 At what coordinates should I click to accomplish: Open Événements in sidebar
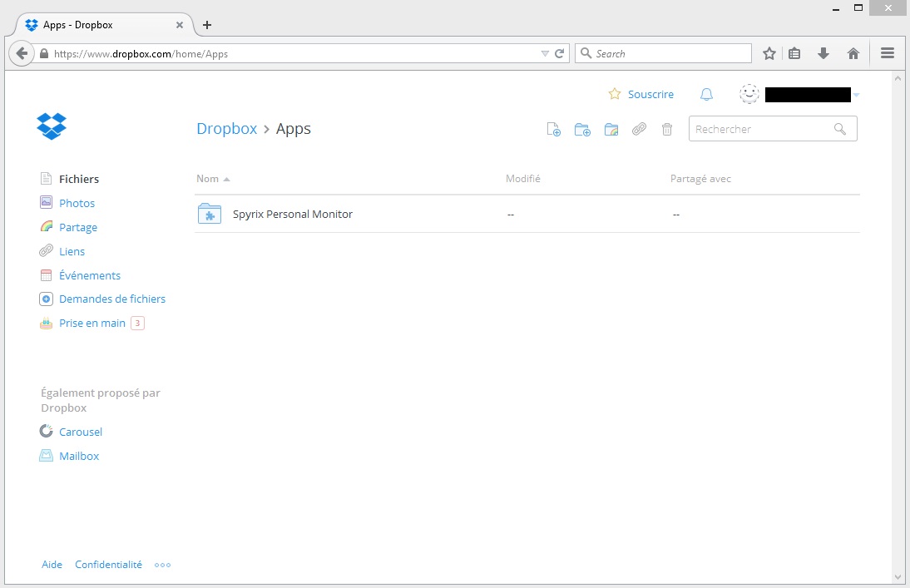90,276
